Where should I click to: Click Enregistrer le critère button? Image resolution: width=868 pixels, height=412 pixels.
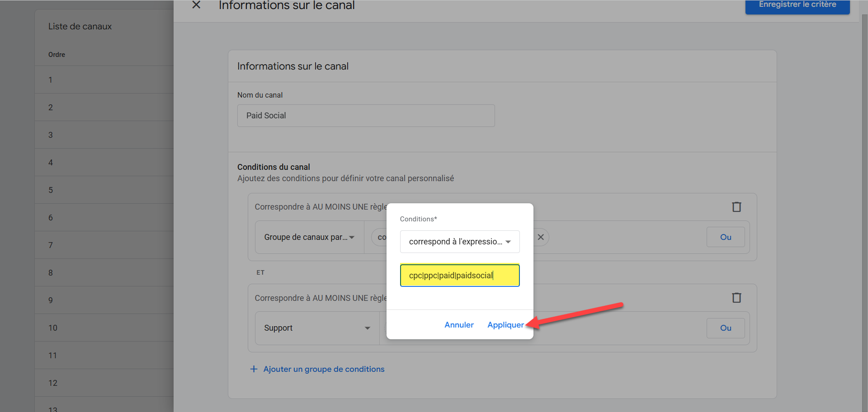[797, 5]
